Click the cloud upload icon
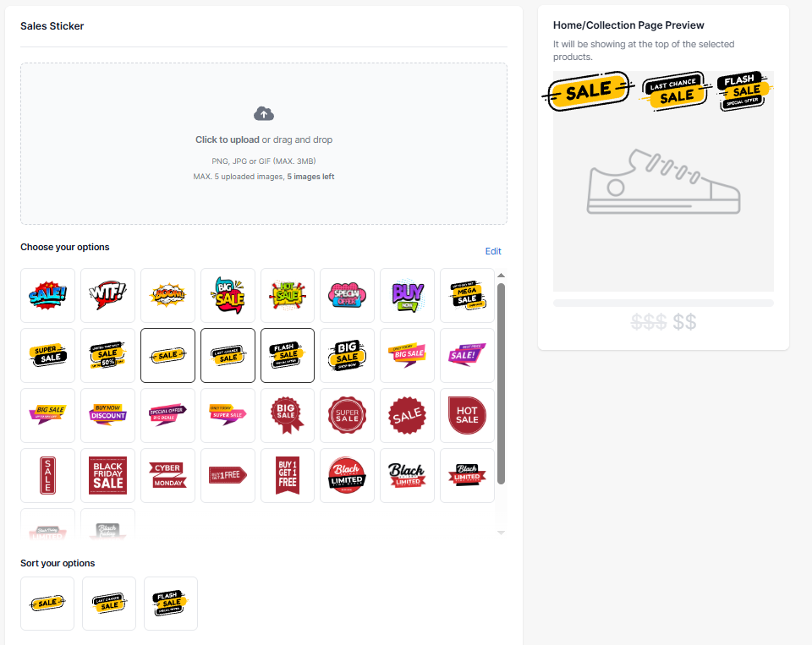The image size is (812, 645). (264, 114)
